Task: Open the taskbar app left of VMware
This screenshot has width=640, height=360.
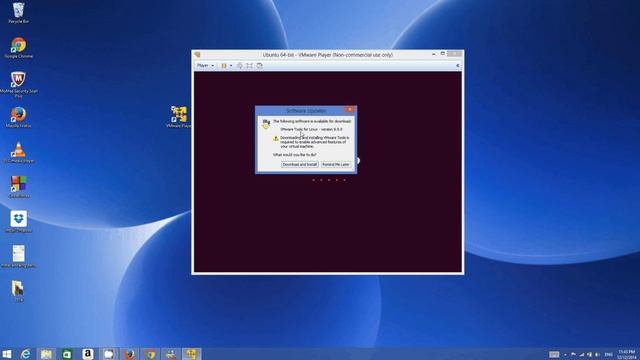Action: 171,354
